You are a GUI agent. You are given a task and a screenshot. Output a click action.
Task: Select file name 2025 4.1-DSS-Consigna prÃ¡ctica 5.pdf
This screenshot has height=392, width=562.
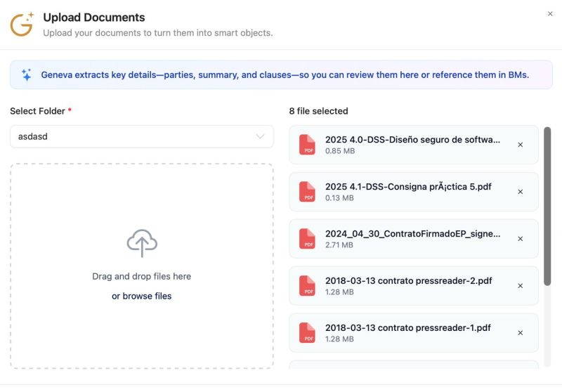(408, 187)
